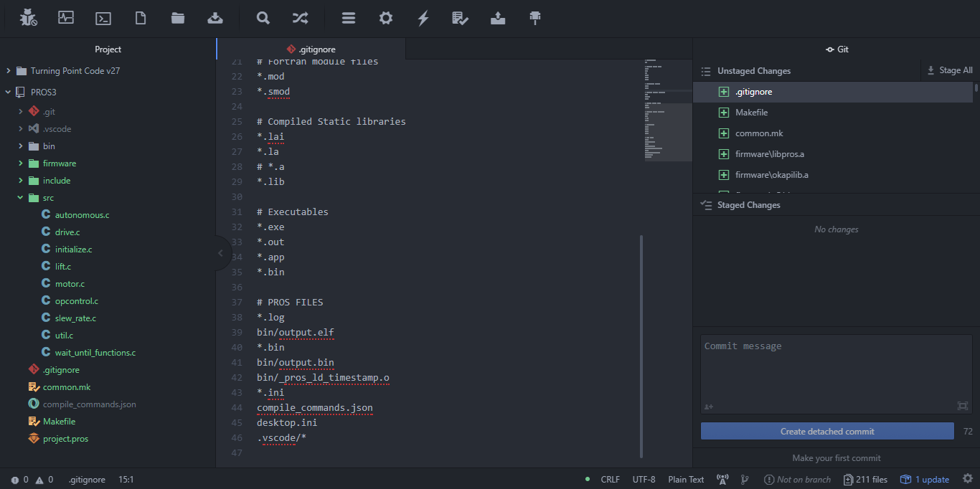The image size is (980, 489).
Task: Click the git fork status bar icon
Action: [745, 480]
